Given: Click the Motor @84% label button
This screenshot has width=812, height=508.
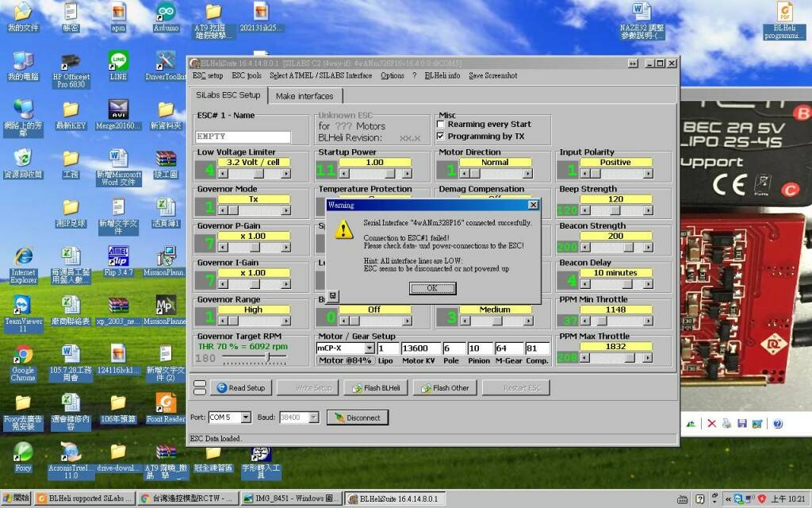Looking at the screenshot, I should (x=345, y=360).
